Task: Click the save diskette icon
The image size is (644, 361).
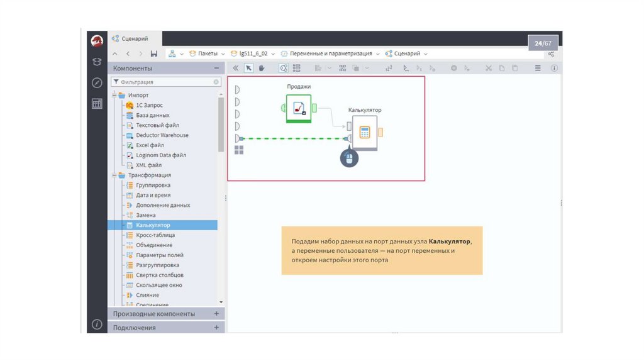Action: click(154, 54)
